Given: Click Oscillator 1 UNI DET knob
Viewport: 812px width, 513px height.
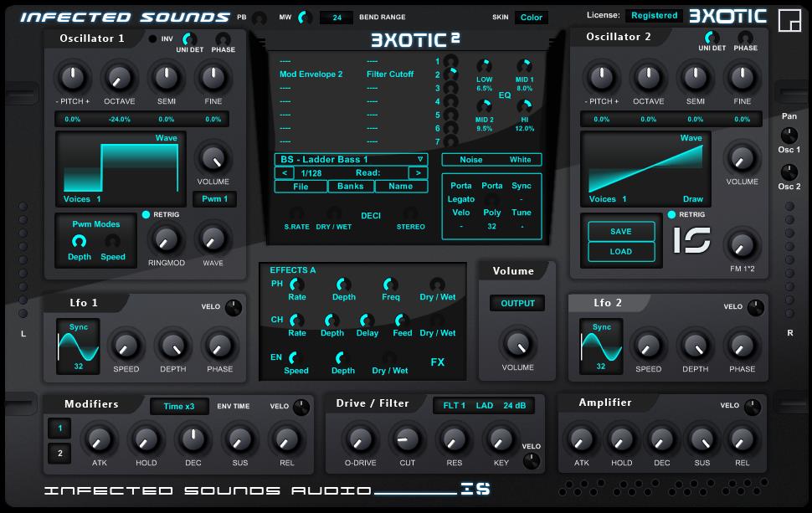Looking at the screenshot, I should pyautogui.click(x=189, y=38).
